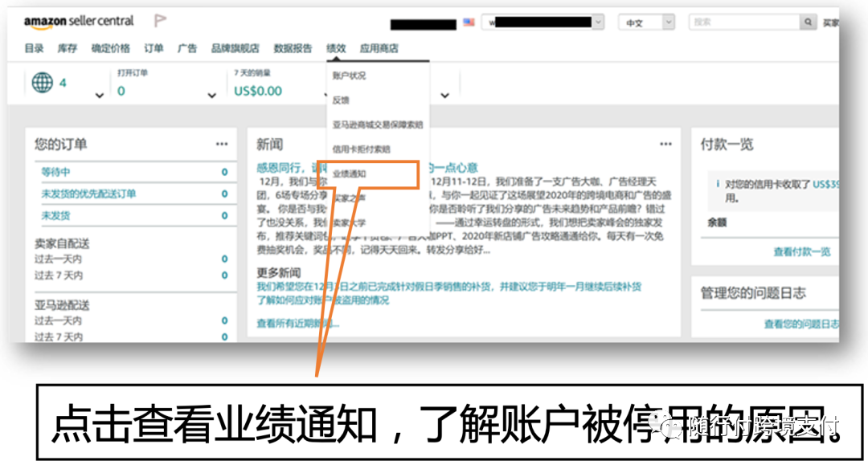868x465 pixels.
Task: Open the 中文 language dropdown
Action: [646, 22]
